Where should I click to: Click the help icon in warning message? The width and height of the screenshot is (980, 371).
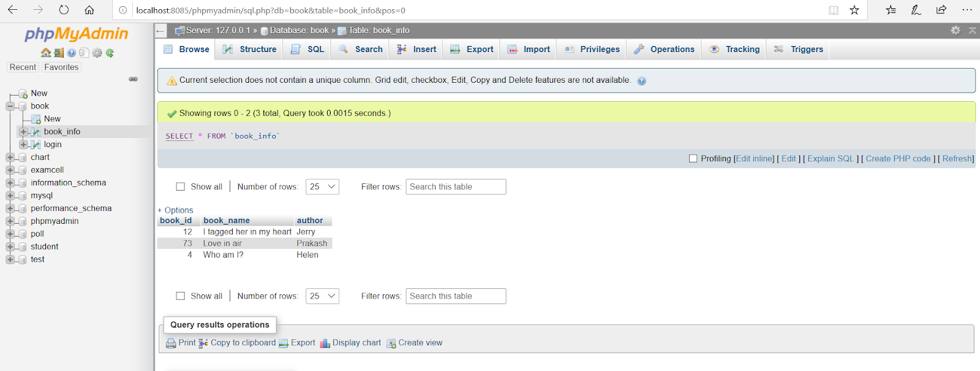point(642,81)
